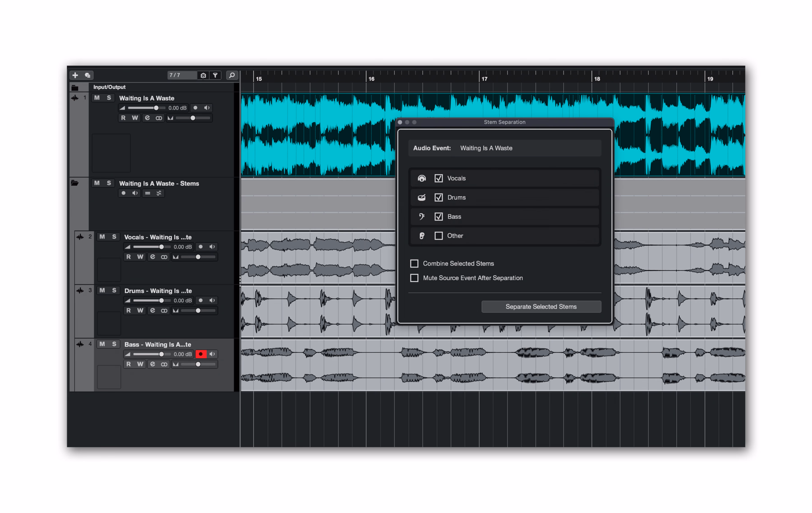Click the Add Track plus icon
812x513 pixels.
pos(75,75)
